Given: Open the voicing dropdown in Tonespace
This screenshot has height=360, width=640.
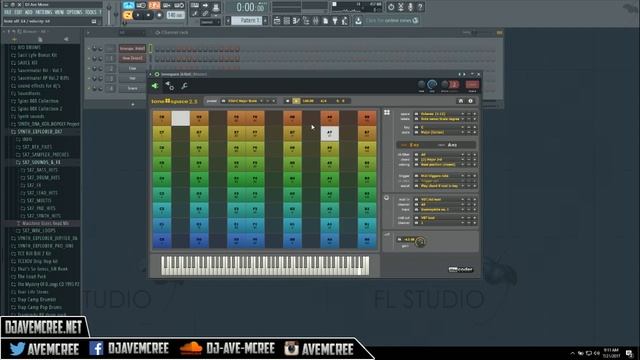Looking at the screenshot, I should point(445,164).
